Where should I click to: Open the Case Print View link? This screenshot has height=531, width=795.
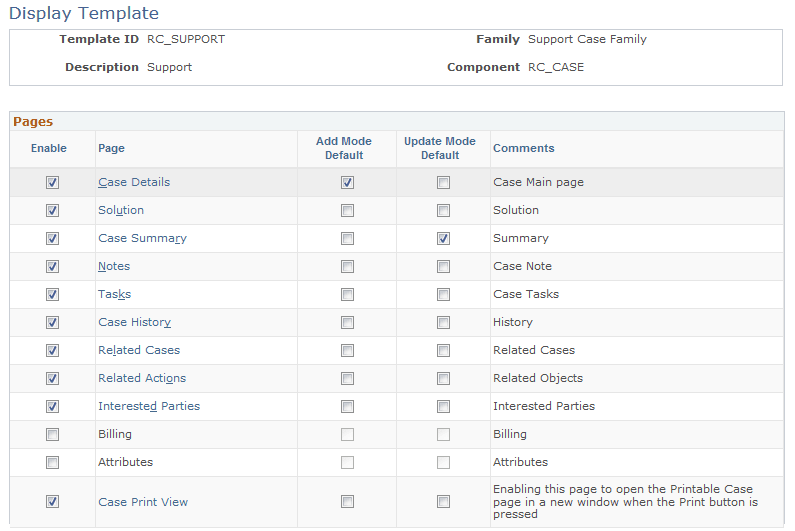[x=143, y=502]
